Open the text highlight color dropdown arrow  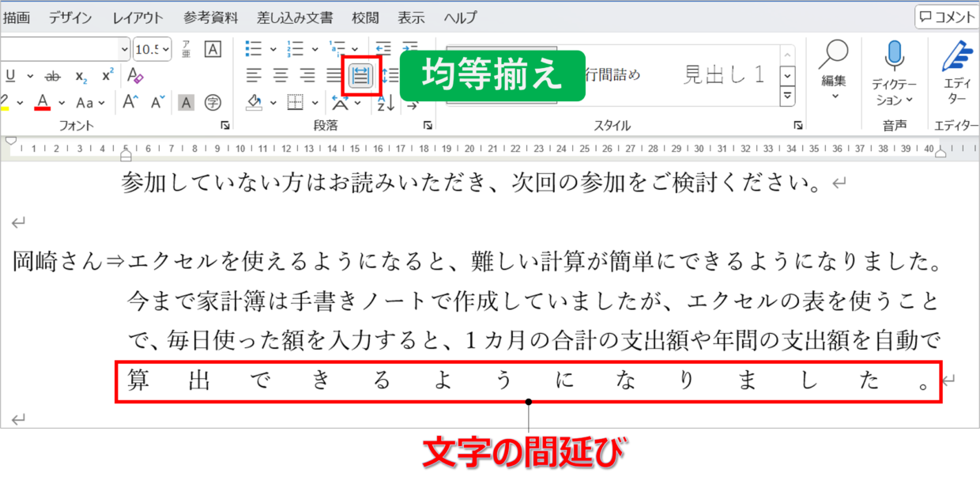(x=19, y=103)
